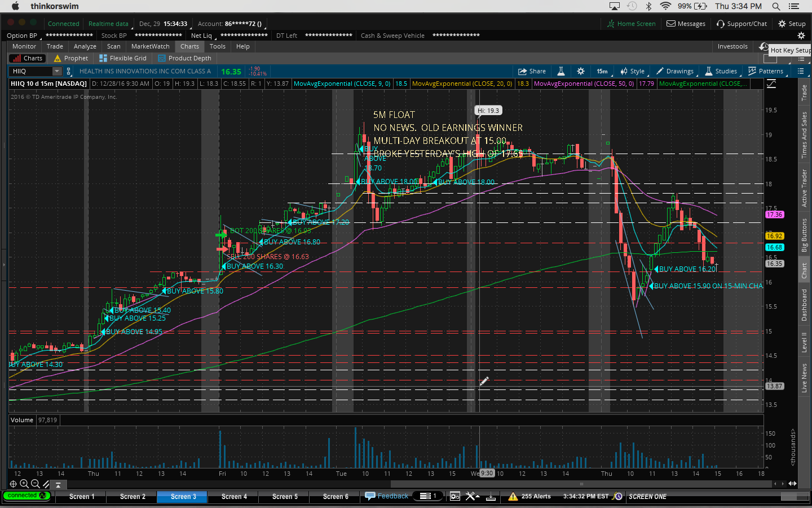Image resolution: width=812 pixels, height=508 pixels.
Task: Click the collapse volume arrow button
Action: pos(58,484)
